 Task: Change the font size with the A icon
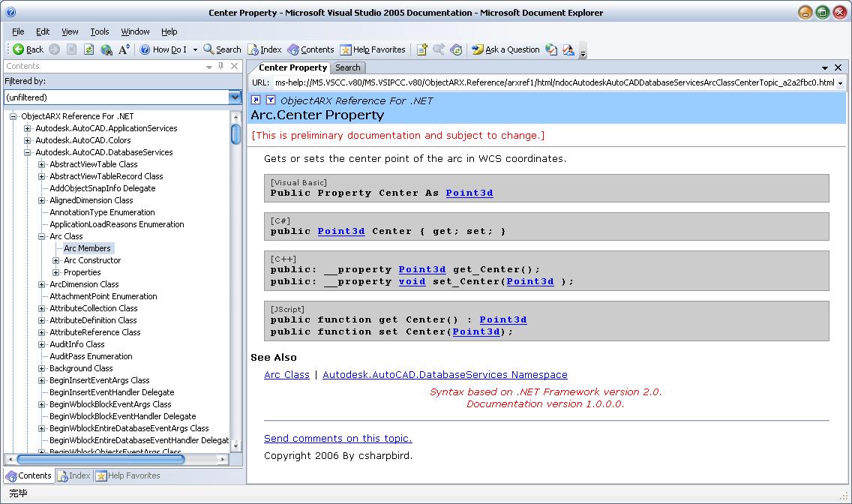124,49
